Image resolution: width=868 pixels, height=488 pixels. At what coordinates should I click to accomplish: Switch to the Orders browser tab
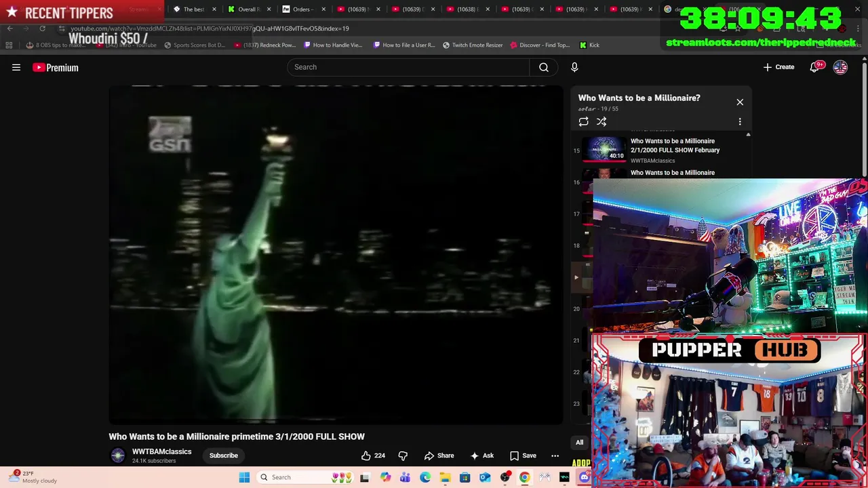pyautogui.click(x=302, y=9)
